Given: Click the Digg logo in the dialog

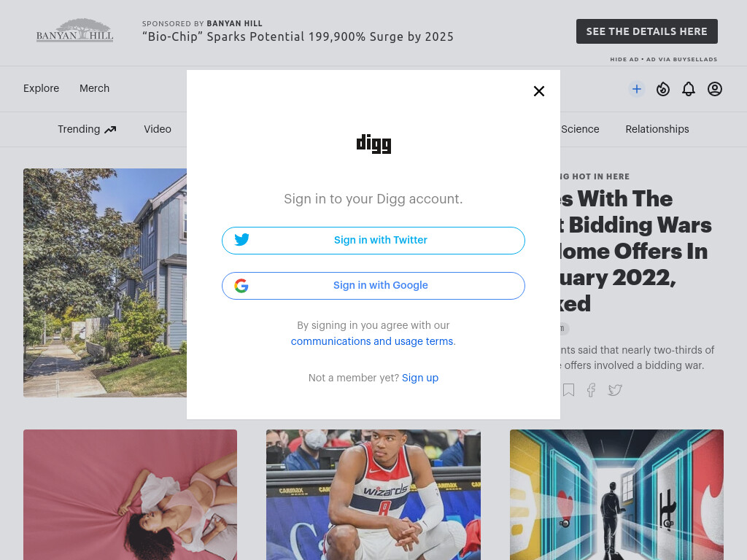Looking at the screenshot, I should click(x=373, y=144).
